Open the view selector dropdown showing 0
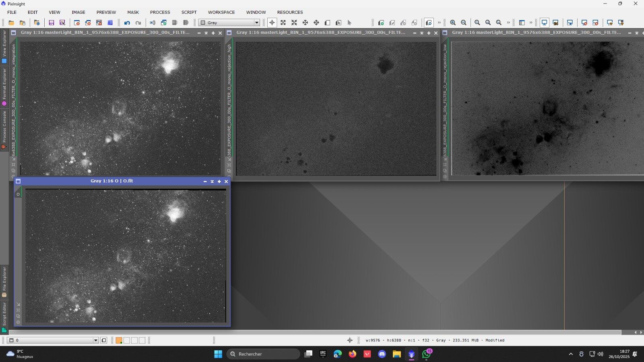The width and height of the screenshot is (644, 362). pos(53,340)
